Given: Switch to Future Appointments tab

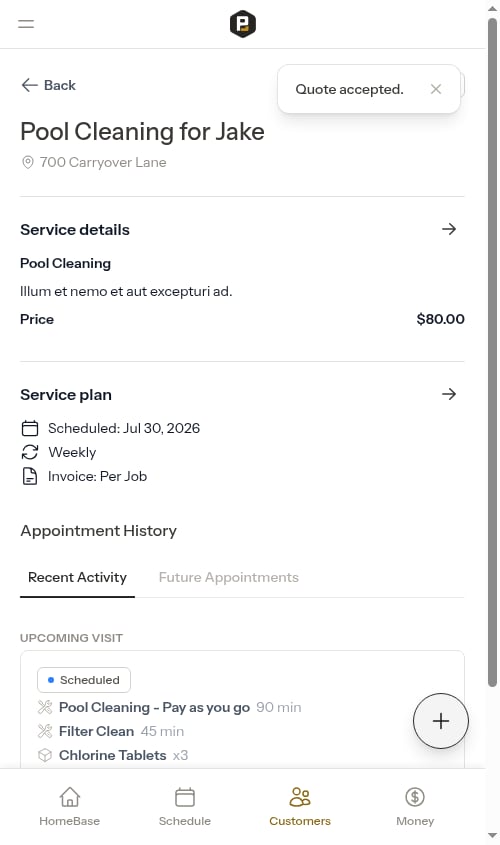Looking at the screenshot, I should 228,577.
